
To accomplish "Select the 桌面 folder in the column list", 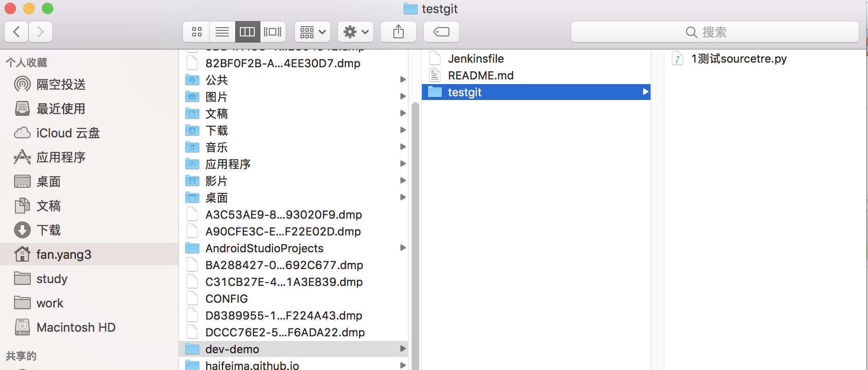I will (x=294, y=198).
